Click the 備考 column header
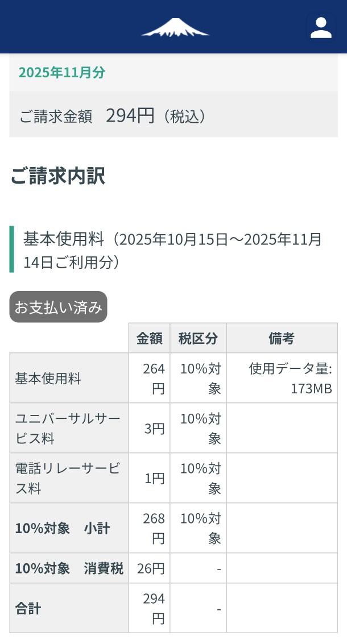 (282, 338)
